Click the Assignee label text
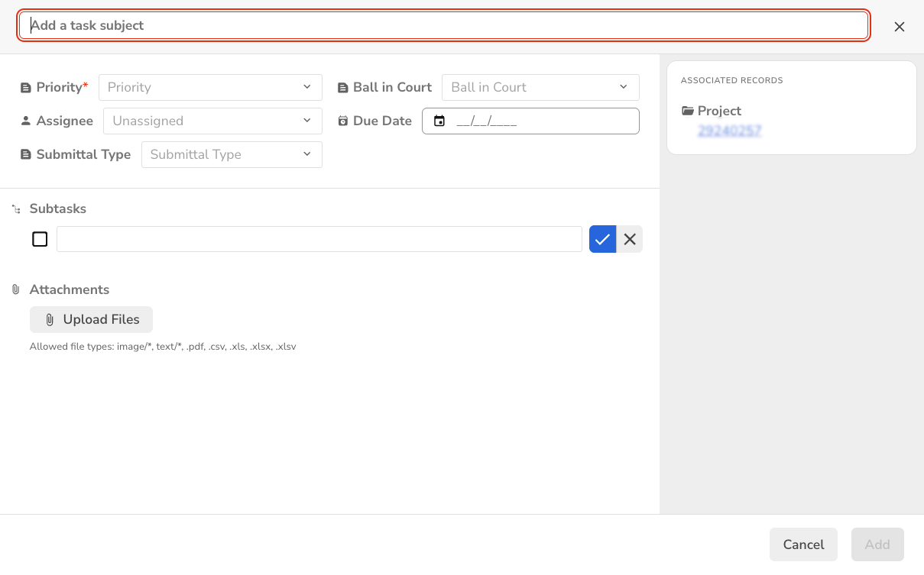The height and width of the screenshot is (575, 924). [65, 121]
